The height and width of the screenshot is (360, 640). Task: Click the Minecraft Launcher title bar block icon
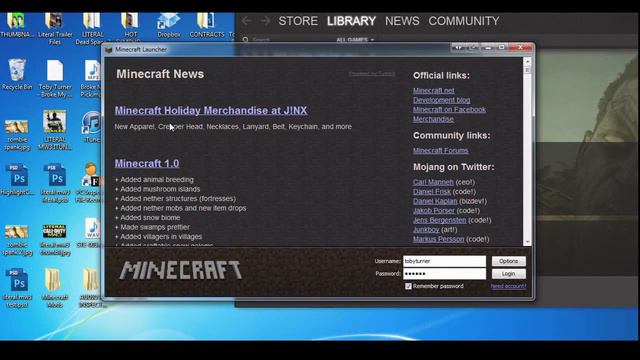[109, 49]
